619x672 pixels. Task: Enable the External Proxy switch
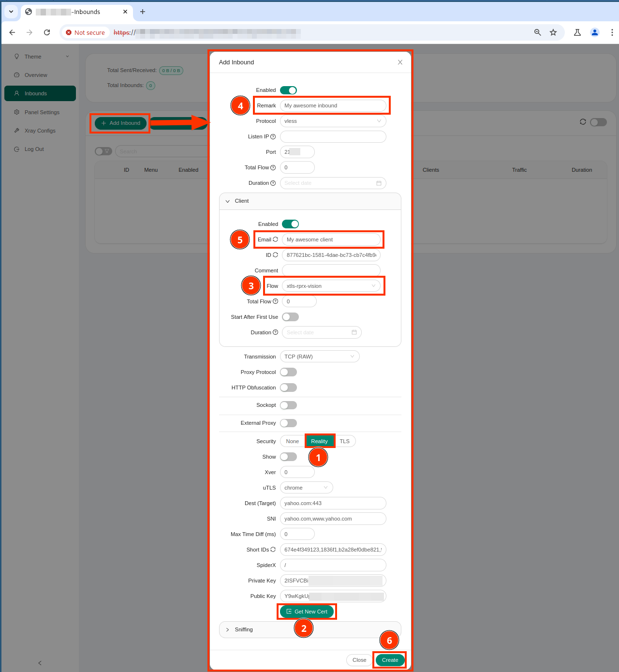tap(288, 423)
